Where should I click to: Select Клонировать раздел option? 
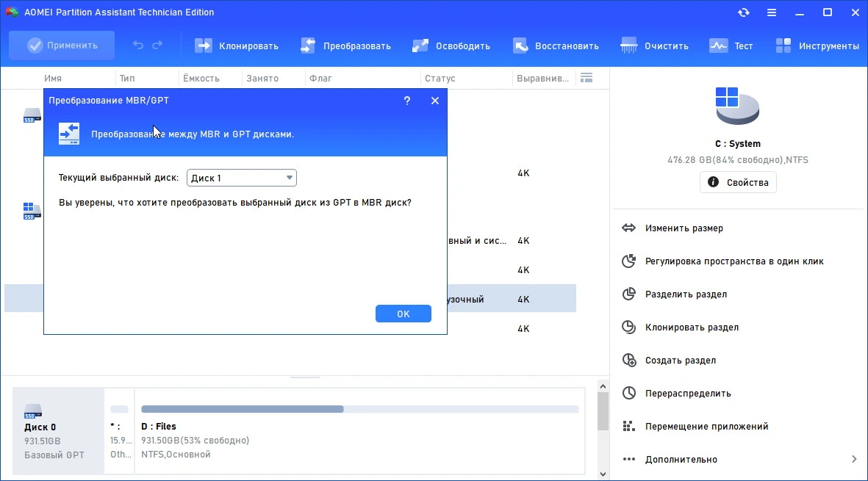pos(692,328)
